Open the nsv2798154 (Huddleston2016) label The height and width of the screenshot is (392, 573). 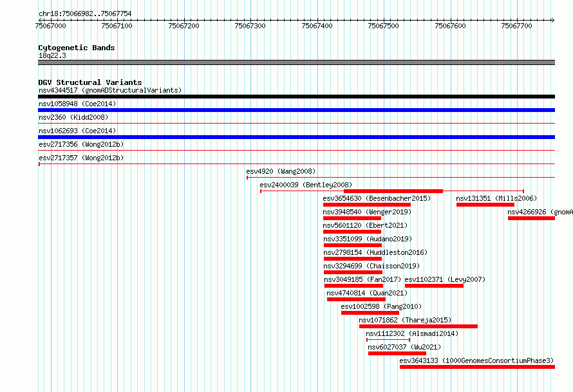click(375, 252)
